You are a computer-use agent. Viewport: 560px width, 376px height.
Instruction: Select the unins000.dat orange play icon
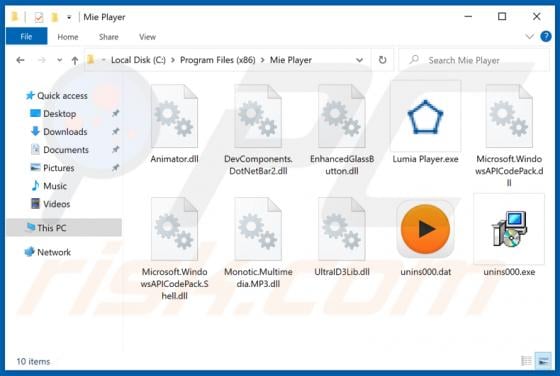(425, 229)
